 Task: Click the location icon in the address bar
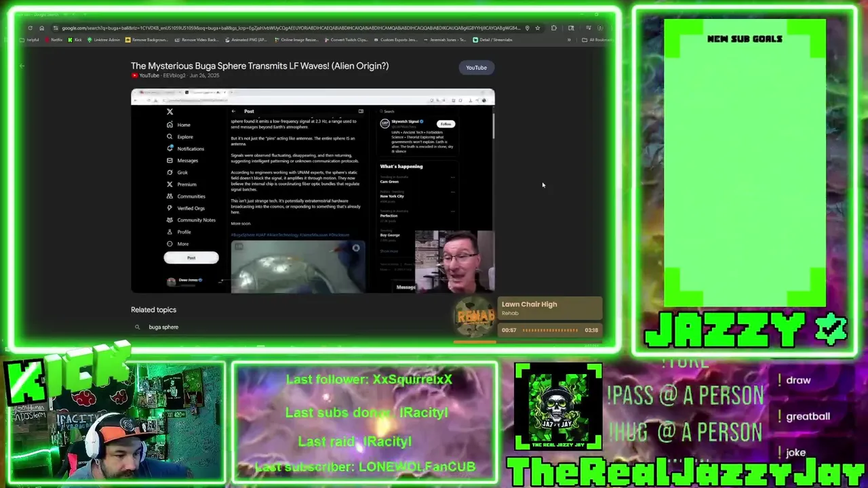point(528,28)
